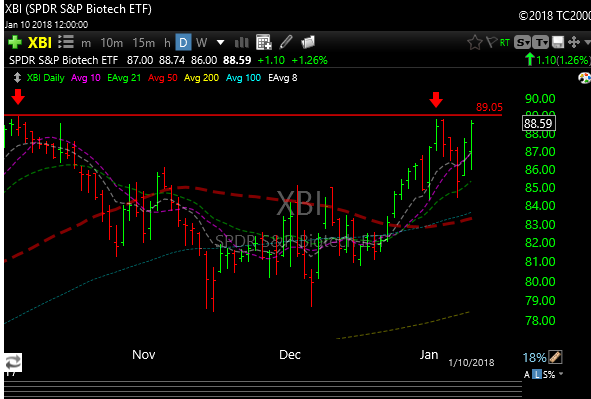Open the chart style bars icon
Viewport: 591px width, 399px height.
tap(241, 43)
